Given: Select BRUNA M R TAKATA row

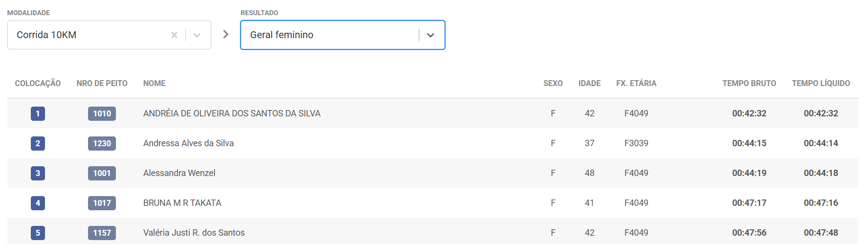Looking at the screenshot, I should coord(182,203).
